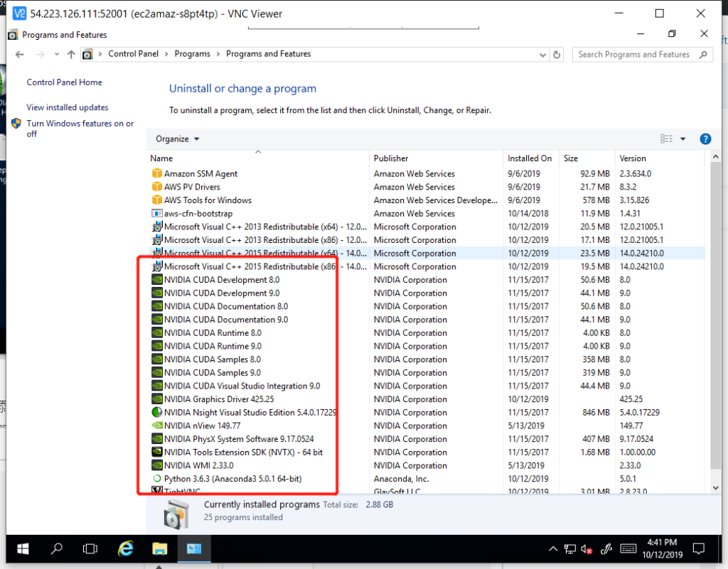The image size is (728, 569).
Task: Click the refresh icon beside address bar
Action: click(558, 55)
